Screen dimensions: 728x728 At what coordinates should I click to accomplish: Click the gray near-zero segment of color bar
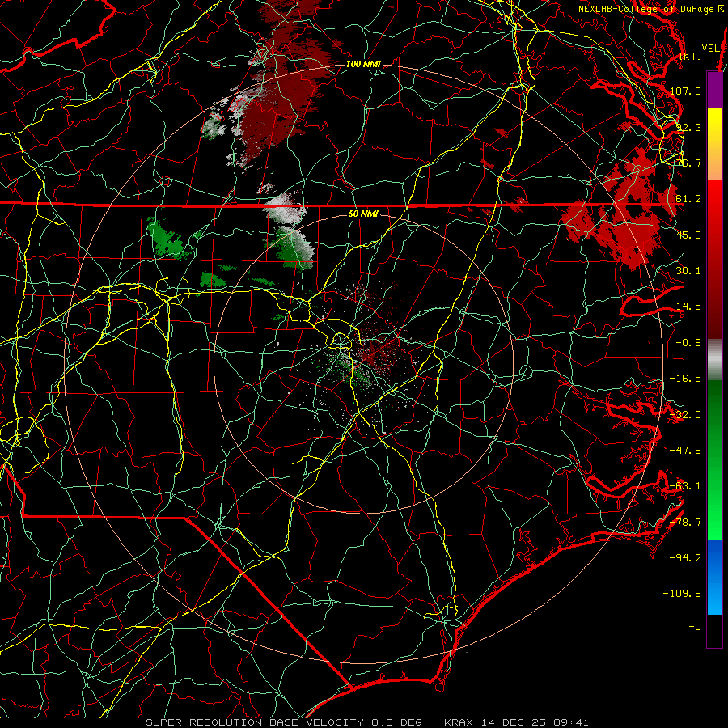(714, 360)
